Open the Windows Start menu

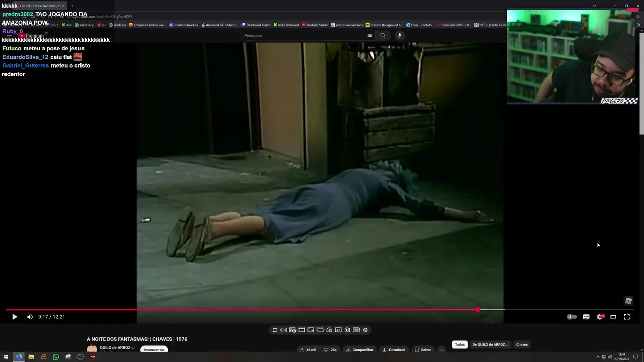(x=7, y=357)
